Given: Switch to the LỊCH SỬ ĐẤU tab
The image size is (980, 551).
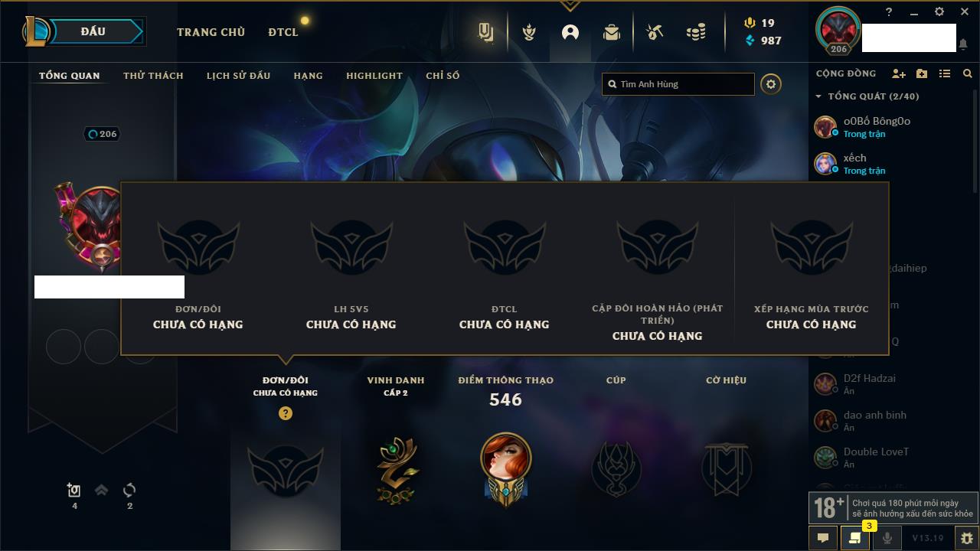Looking at the screenshot, I should tap(238, 76).
